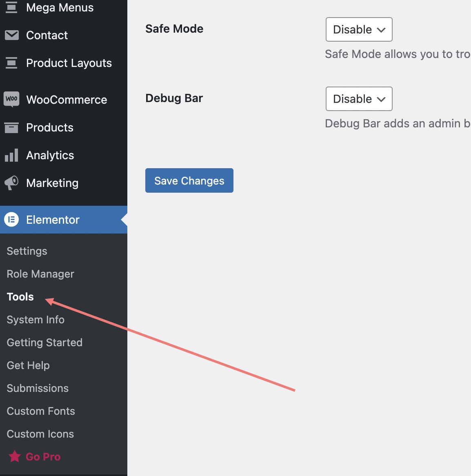
Task: Click the Go Pro star icon
Action: click(x=15, y=456)
